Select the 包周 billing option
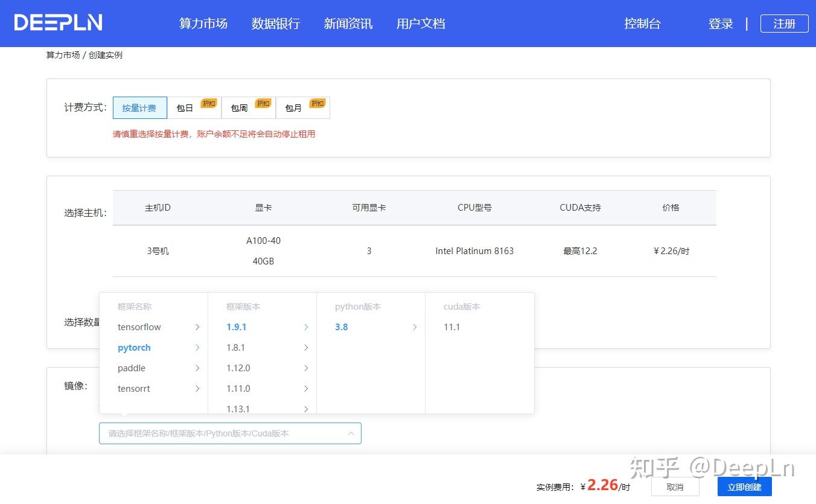This screenshot has width=816, height=504. (x=238, y=108)
